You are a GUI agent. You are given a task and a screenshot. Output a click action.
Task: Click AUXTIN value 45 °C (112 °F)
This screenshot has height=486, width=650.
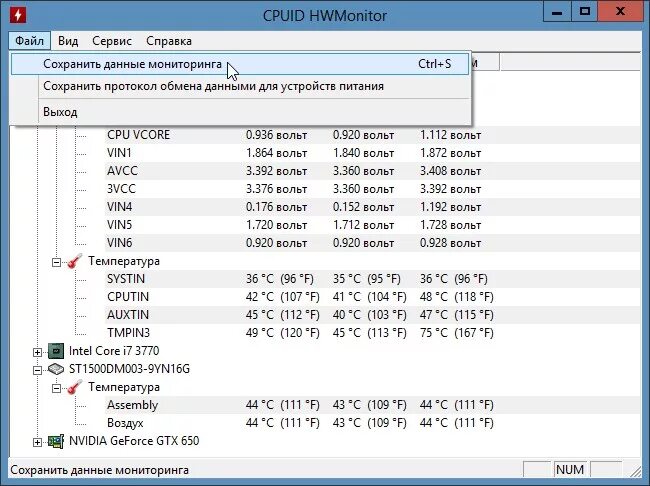pyautogui.click(x=283, y=315)
